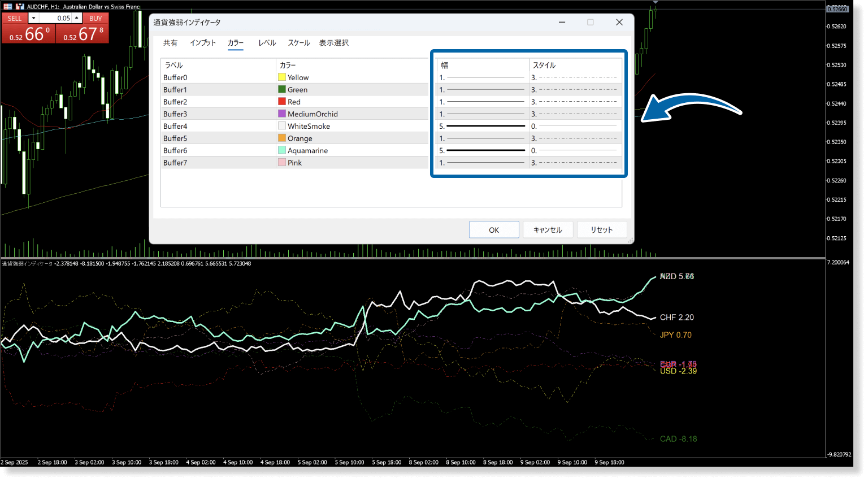
Task: Click the depth of market table icon
Action: (x=8, y=7)
